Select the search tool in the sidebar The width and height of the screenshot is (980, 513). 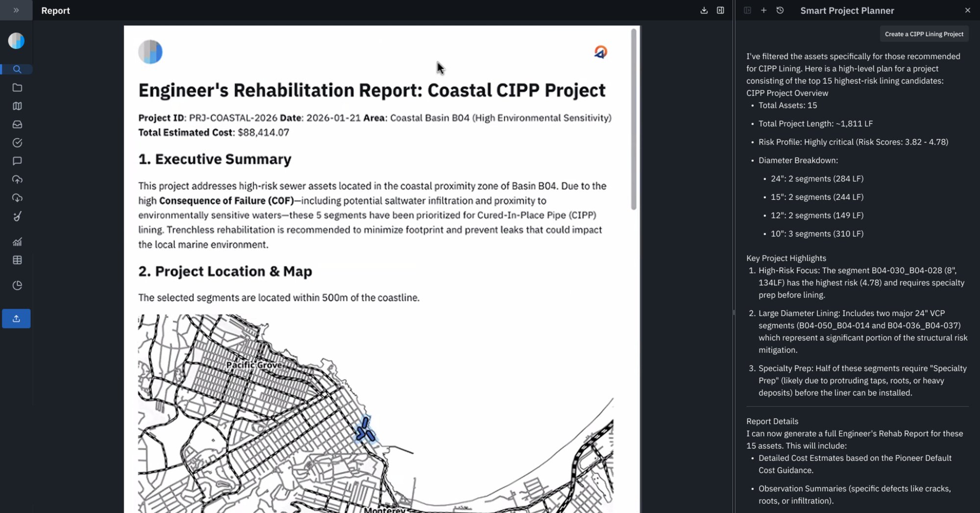pyautogui.click(x=17, y=69)
